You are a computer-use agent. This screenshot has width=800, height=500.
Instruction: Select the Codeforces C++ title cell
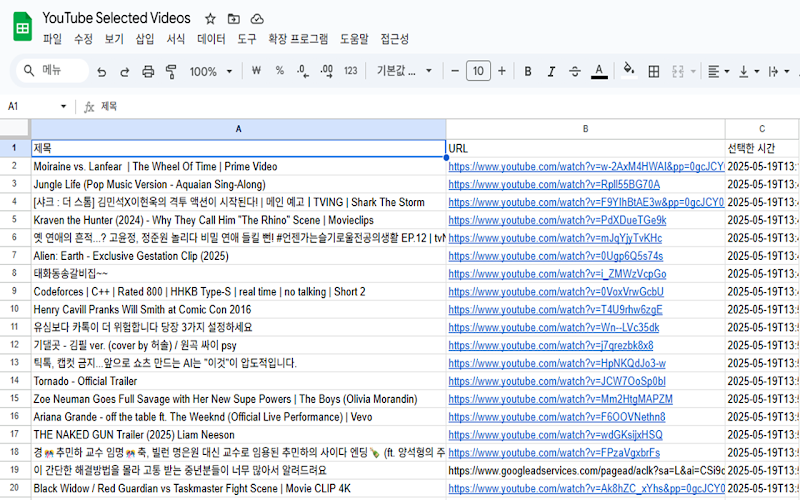click(238, 292)
